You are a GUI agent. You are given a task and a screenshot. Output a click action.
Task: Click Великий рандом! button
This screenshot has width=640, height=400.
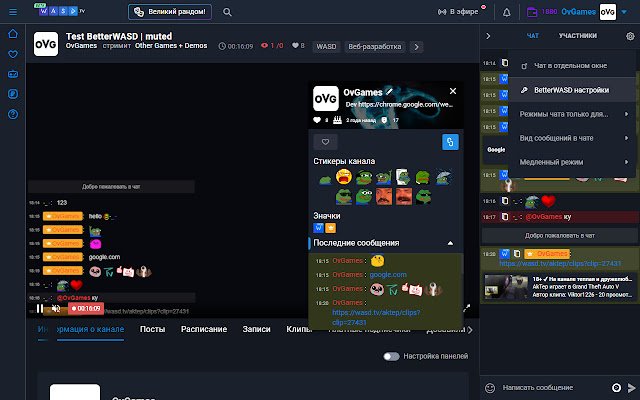[x=170, y=12]
